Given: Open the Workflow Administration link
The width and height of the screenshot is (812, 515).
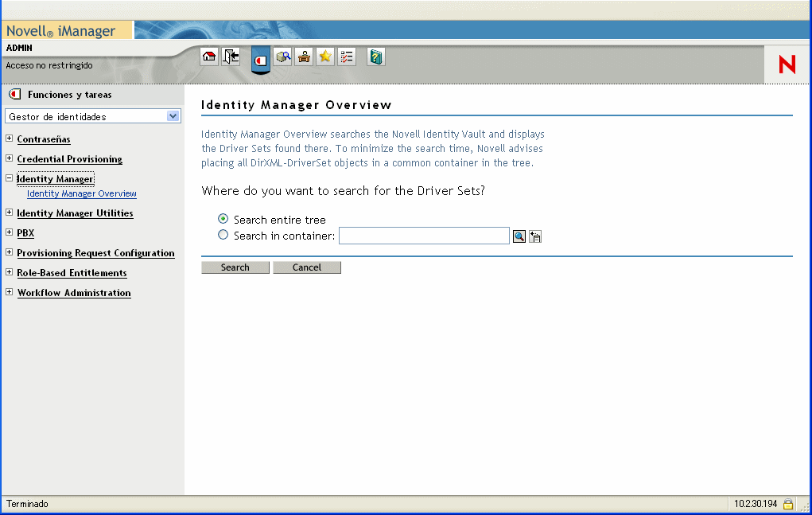Looking at the screenshot, I should click(74, 293).
